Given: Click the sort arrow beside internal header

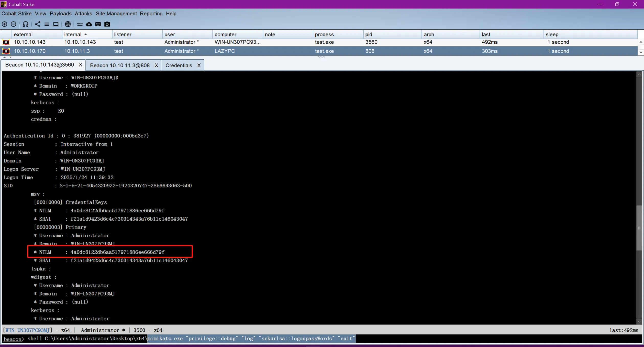Looking at the screenshot, I should pos(86,34).
